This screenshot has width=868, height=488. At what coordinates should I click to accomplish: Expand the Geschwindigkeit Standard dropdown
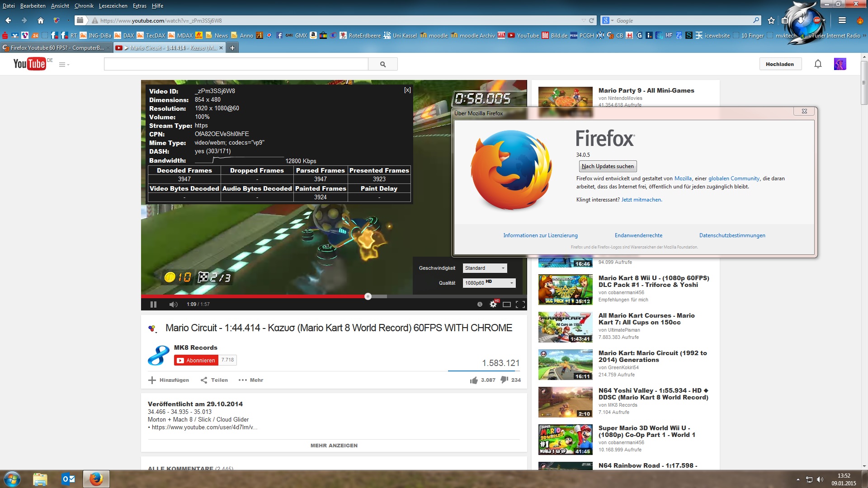pos(485,268)
